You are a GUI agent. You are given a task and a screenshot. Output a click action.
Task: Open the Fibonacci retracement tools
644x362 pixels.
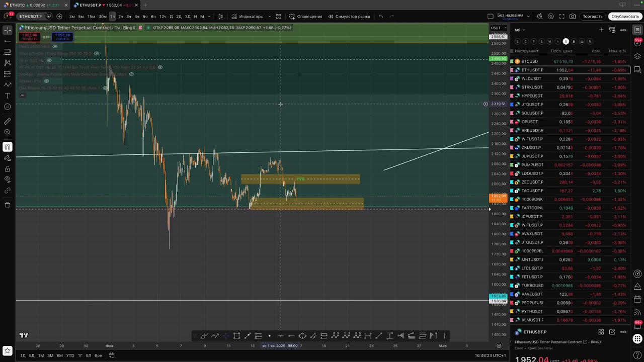[x=8, y=52]
